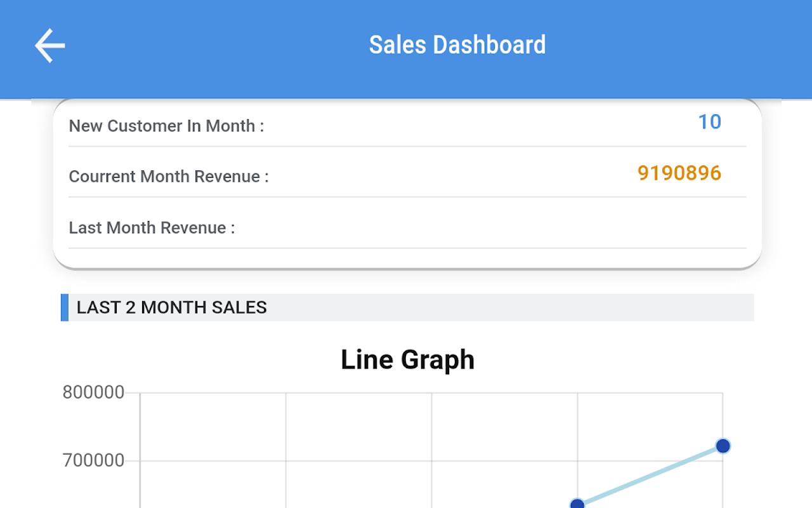812x508 pixels.
Task: Click the 700000 horizontal gridline in chart
Action: (x=358, y=460)
